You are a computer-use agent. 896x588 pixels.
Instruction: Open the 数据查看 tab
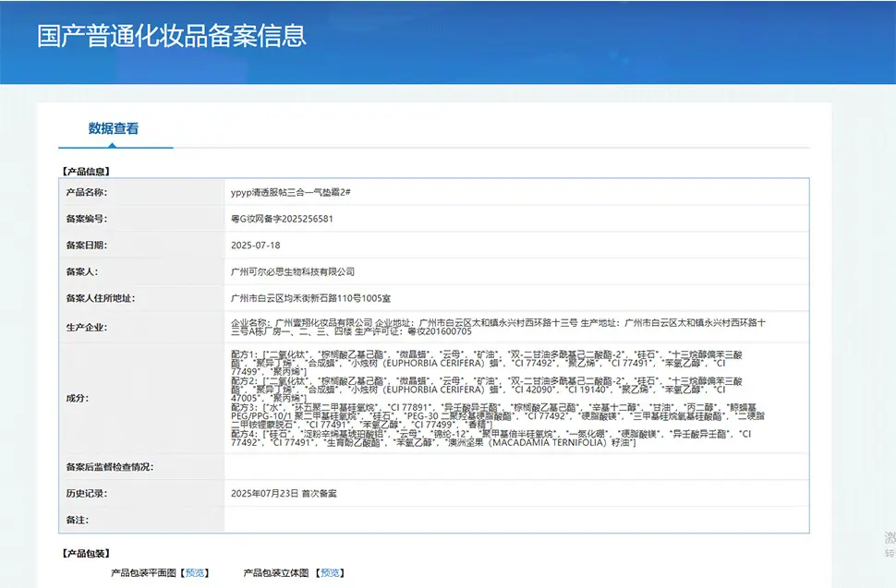(x=114, y=129)
